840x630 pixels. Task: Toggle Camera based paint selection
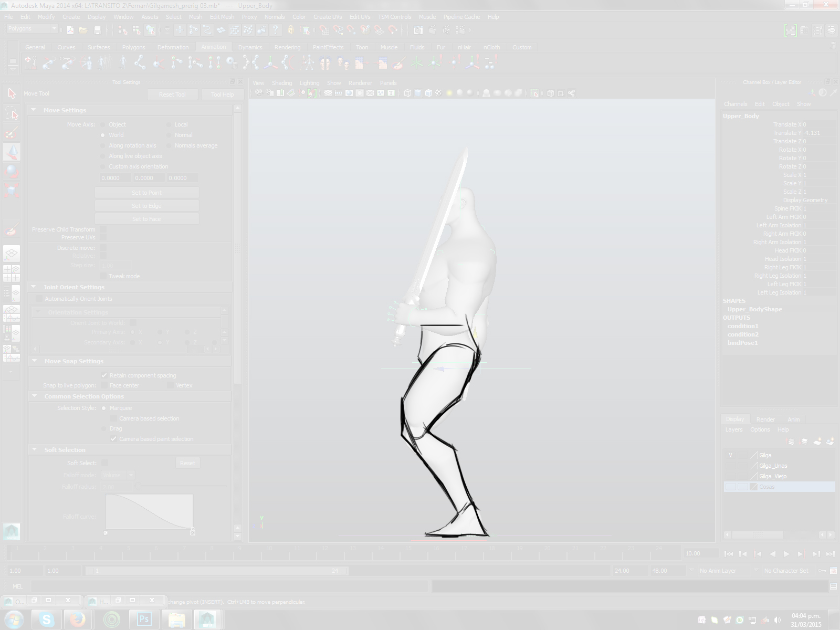113,439
